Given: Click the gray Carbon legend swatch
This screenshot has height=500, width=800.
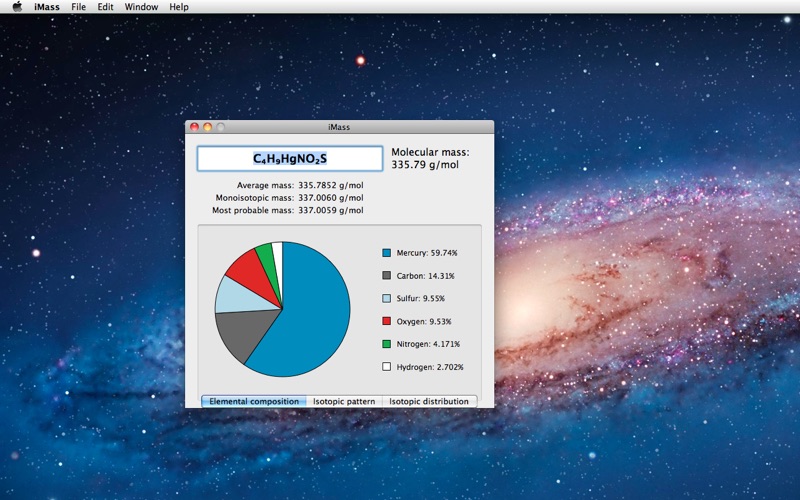Looking at the screenshot, I should pos(386,276).
